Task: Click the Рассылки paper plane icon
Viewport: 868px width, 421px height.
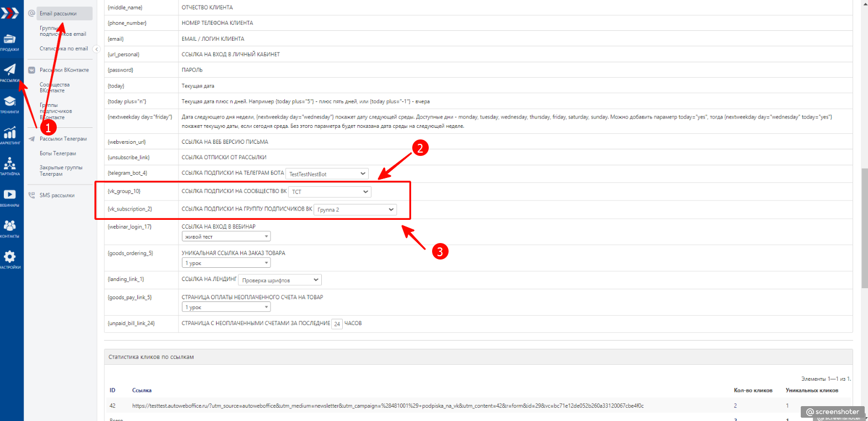Action: click(10, 70)
